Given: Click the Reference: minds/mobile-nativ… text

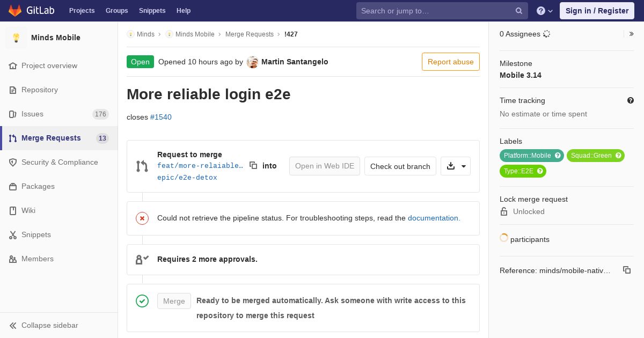Looking at the screenshot, I should (555, 270).
